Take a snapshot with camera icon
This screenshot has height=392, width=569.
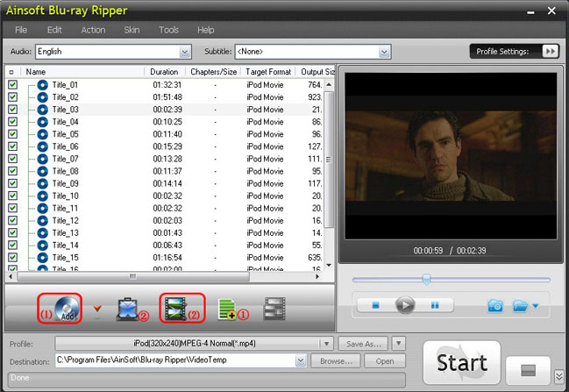coord(495,305)
